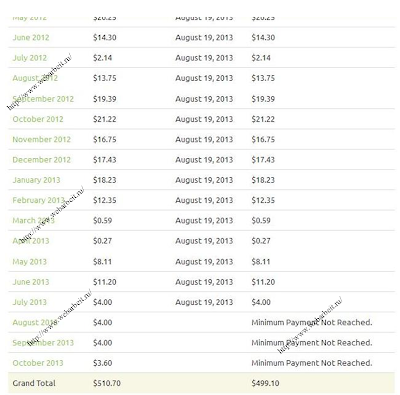The height and width of the screenshot is (395, 400).
Task: Open November 2012 earnings details
Action: click(41, 140)
